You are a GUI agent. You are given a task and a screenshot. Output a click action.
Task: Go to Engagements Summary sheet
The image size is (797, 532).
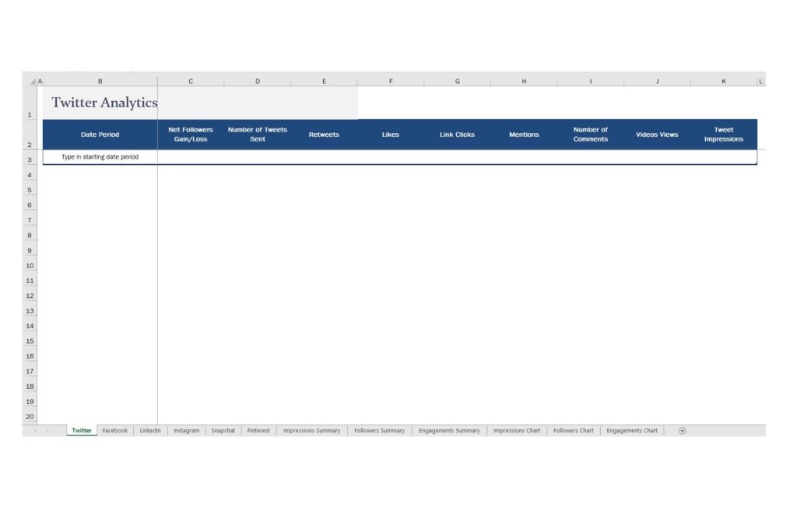449,430
